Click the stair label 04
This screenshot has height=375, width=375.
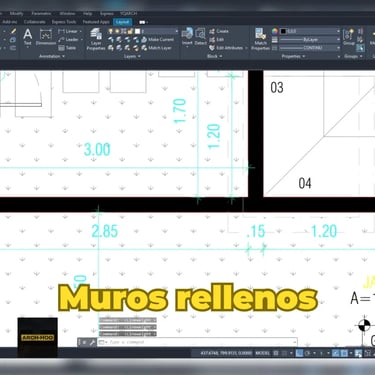(x=305, y=183)
